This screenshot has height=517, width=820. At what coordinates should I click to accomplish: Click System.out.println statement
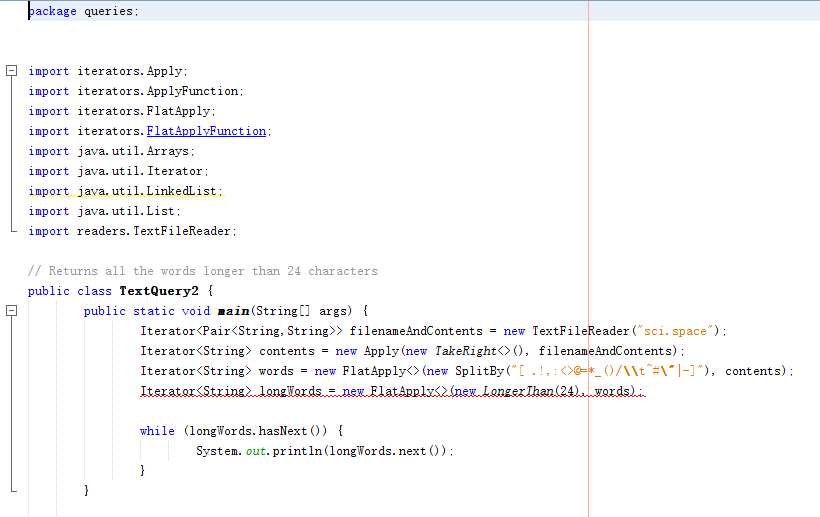pos(325,451)
